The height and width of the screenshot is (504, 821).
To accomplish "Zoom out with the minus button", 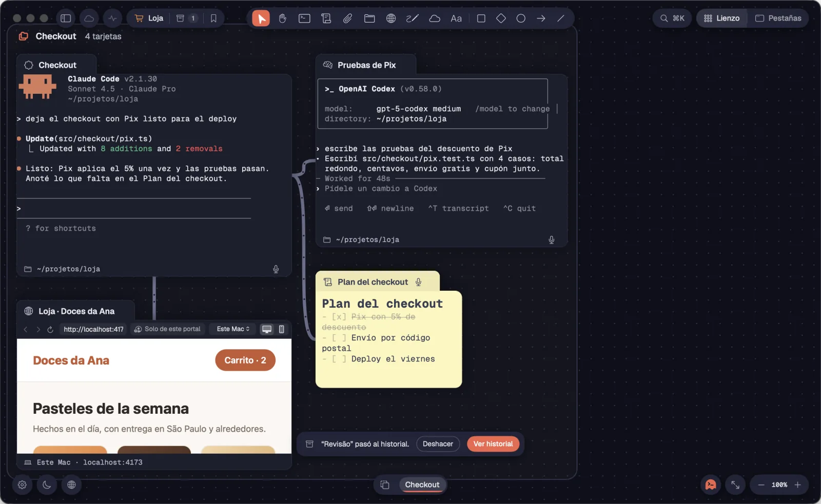I will coord(761,485).
